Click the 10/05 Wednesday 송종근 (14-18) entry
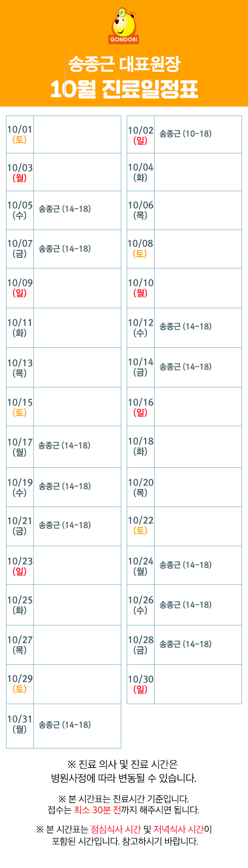The width and height of the screenshot is (248, 868). pyautogui.click(x=65, y=209)
